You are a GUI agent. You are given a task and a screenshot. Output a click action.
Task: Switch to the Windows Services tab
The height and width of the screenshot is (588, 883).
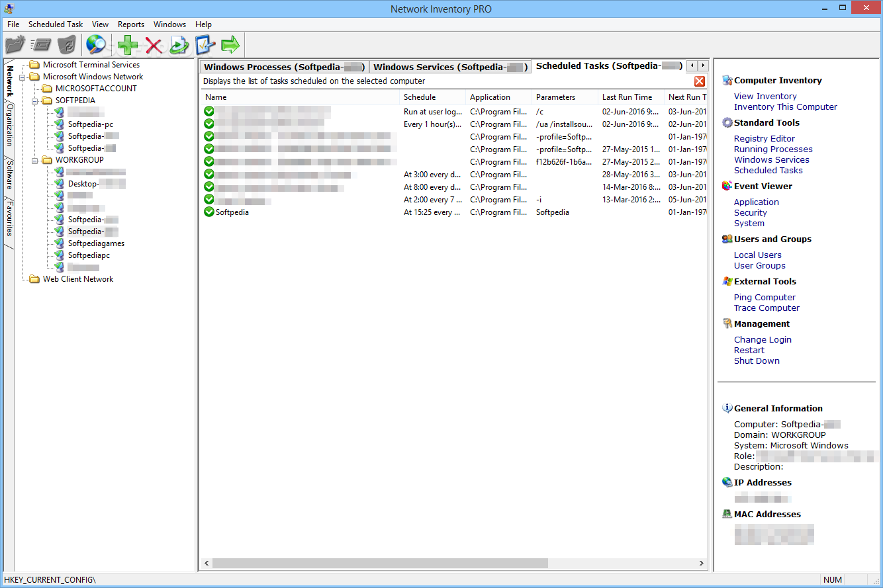[450, 67]
